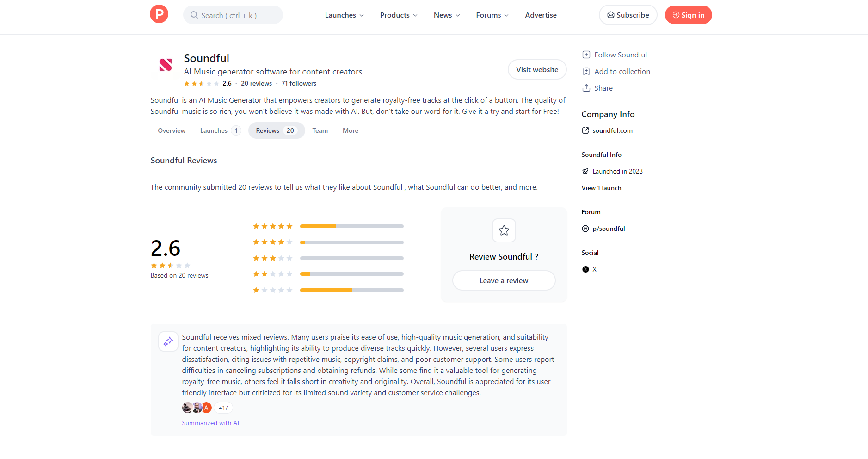Open the Forums dropdown menu
The height and width of the screenshot is (459, 868).
pos(492,15)
